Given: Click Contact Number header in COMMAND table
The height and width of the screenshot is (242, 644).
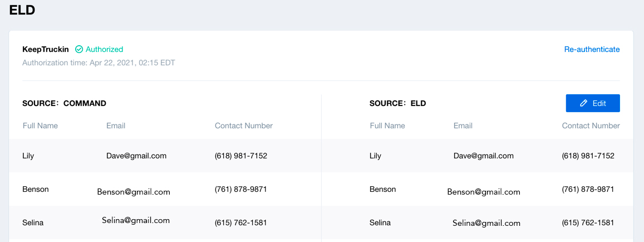Looking at the screenshot, I should point(244,125).
